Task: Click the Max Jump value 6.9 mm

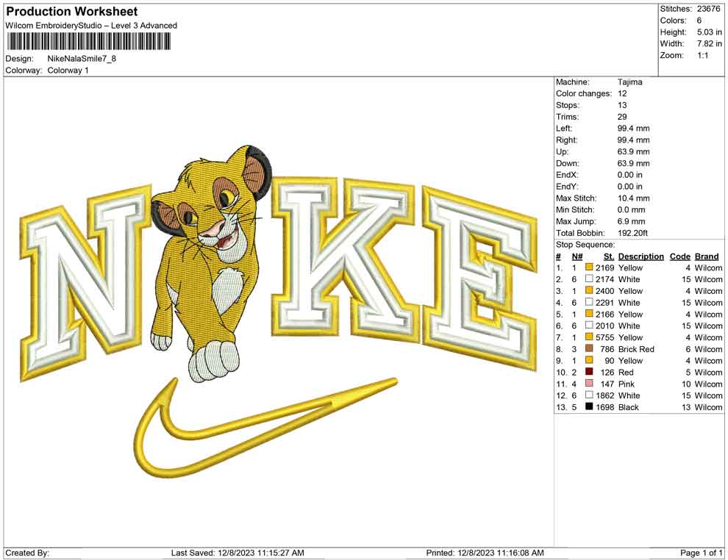Action: [632, 221]
